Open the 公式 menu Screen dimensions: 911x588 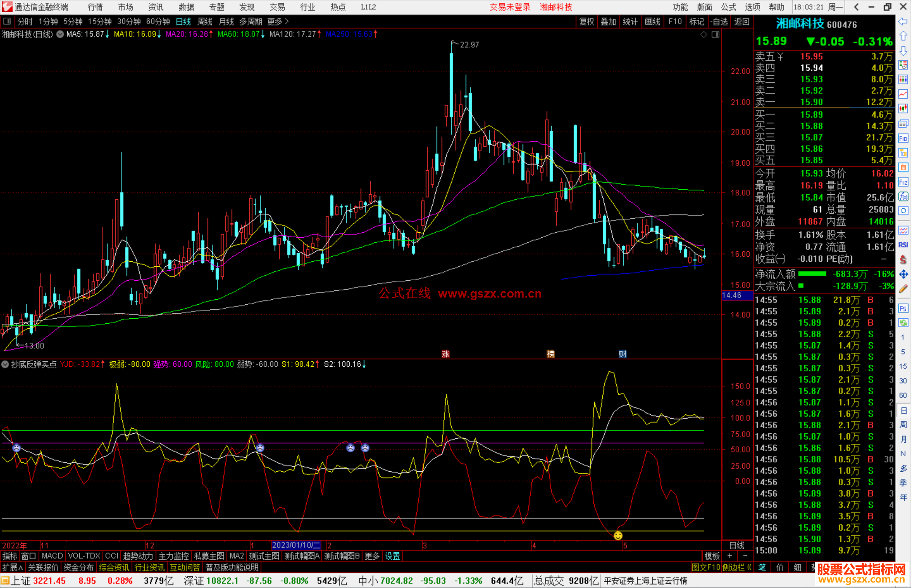728,7
